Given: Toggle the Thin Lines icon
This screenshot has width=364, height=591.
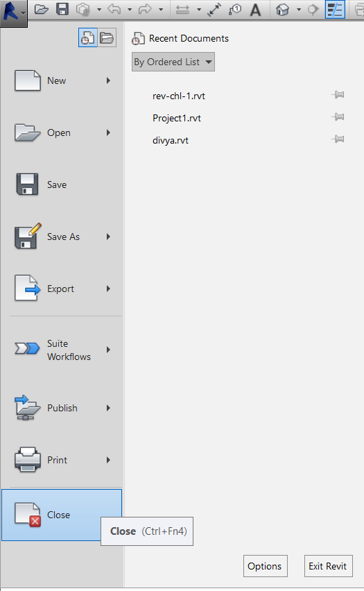Looking at the screenshot, I should 335,10.
